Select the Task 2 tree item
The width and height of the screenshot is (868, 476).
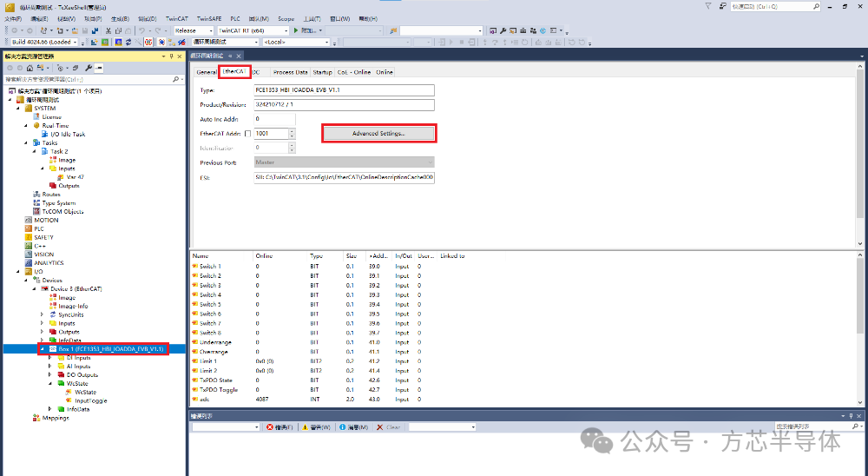coord(59,151)
